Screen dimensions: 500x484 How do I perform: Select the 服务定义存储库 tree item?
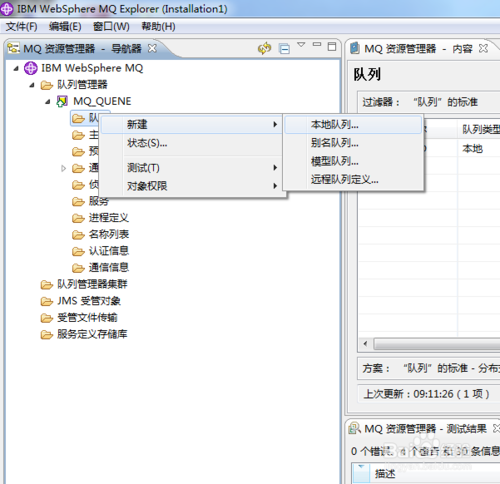coord(92,334)
